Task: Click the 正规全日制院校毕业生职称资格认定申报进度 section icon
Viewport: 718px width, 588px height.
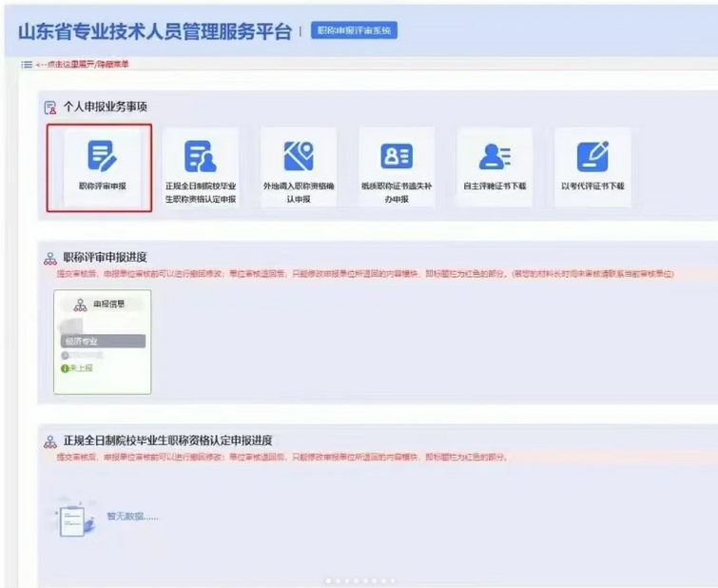Action: (x=49, y=441)
